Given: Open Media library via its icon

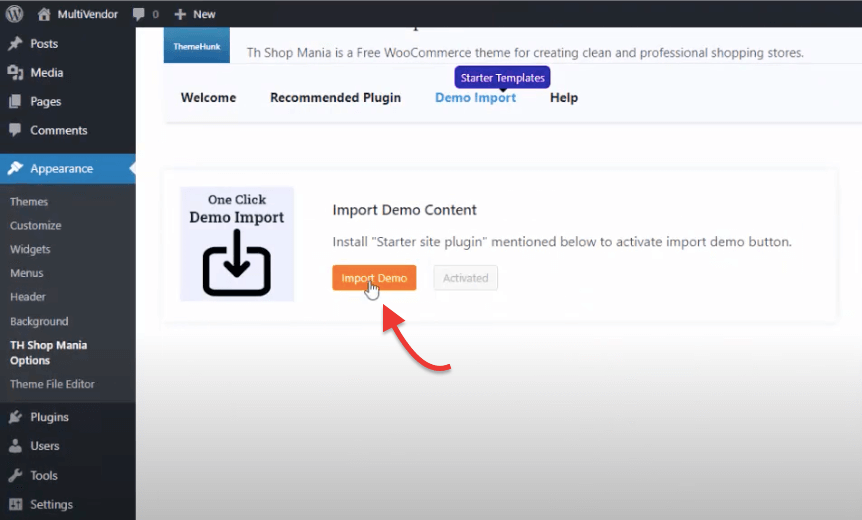Looking at the screenshot, I should pos(16,73).
